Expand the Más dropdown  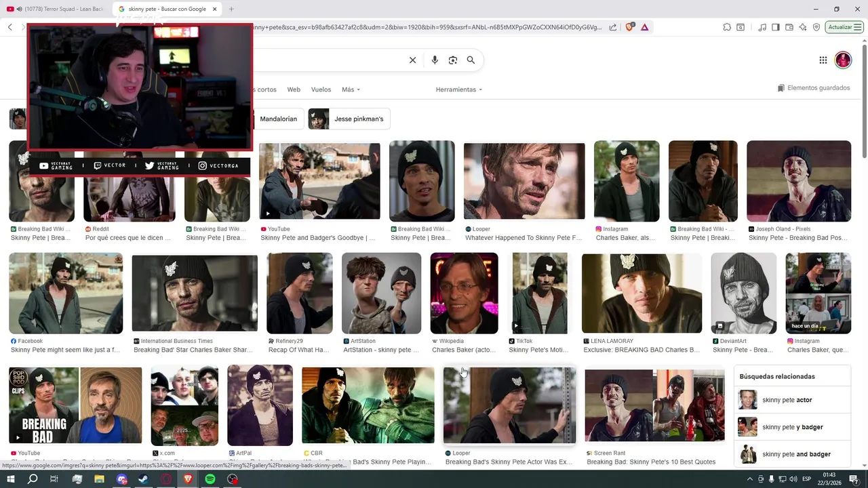coord(351,89)
